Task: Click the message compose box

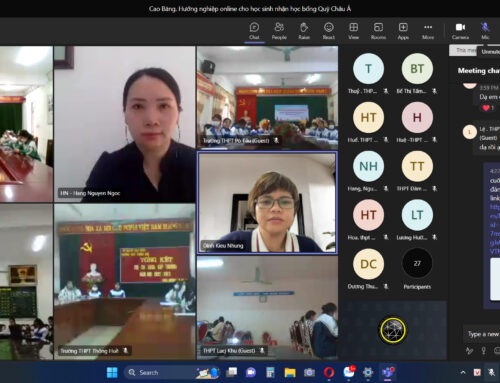Action: click(x=482, y=334)
